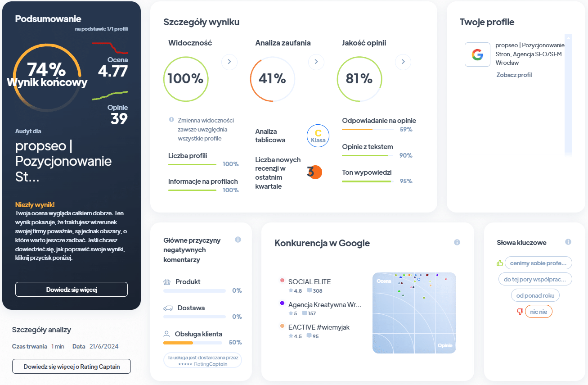Click info icon beside Główne przyczyny negatywnych komentarzy

238,240
